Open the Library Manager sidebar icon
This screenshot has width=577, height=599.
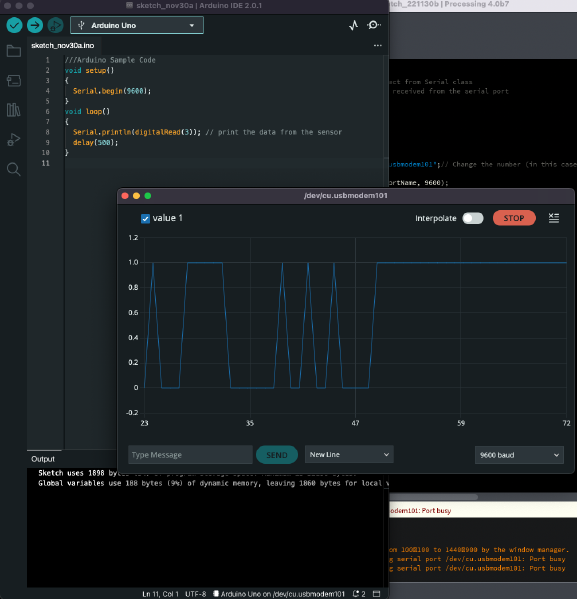[14, 110]
